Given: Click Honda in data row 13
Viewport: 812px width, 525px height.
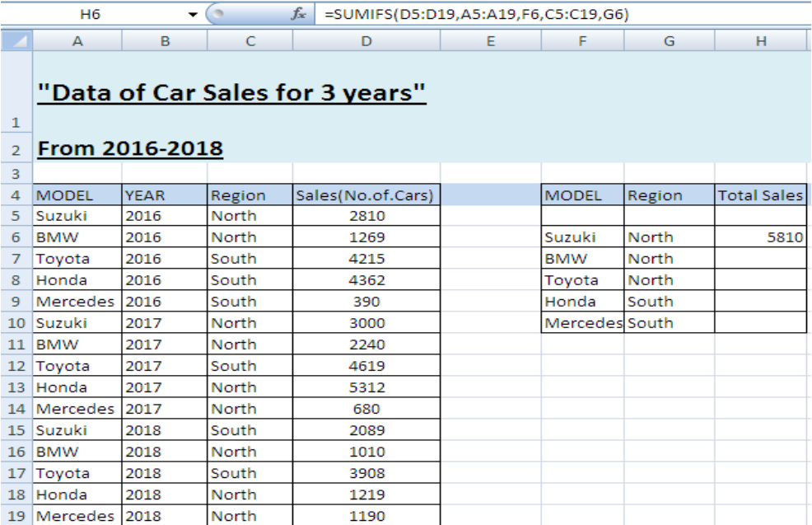Looking at the screenshot, I should tap(77, 387).
